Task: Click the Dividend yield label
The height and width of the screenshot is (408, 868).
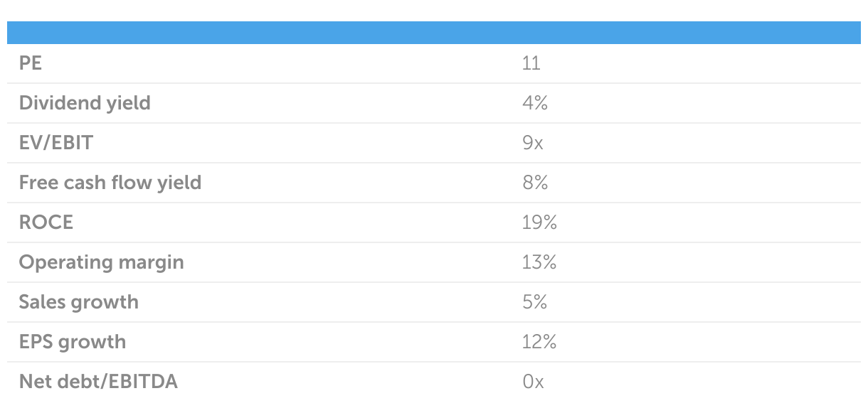Action: (85, 103)
